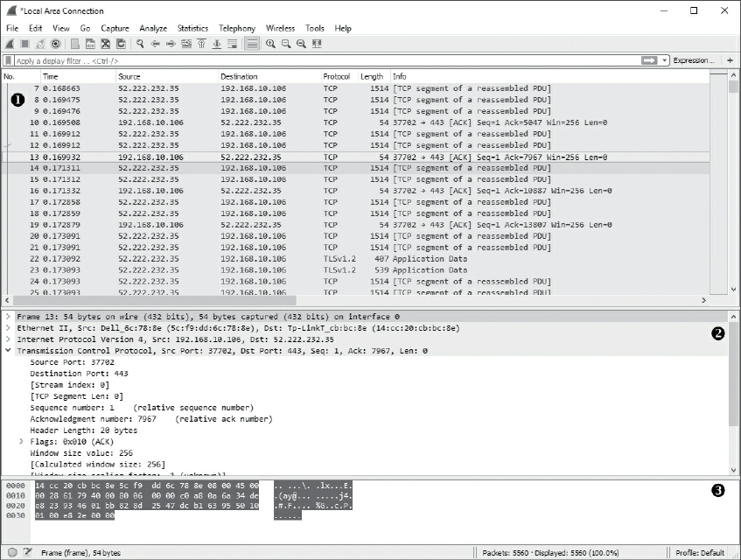Stop the running packet capture
This screenshot has height=560, width=741.
[26, 43]
